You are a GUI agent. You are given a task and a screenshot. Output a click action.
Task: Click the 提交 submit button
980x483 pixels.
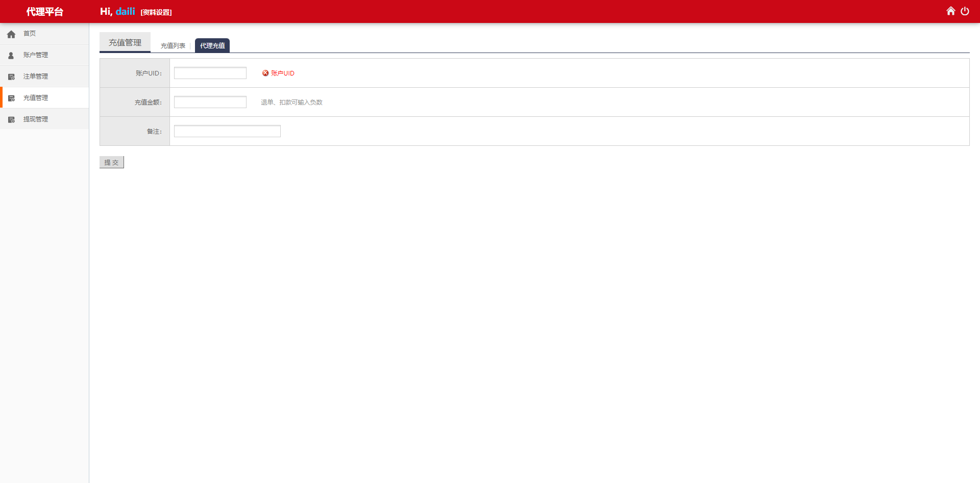(x=112, y=162)
